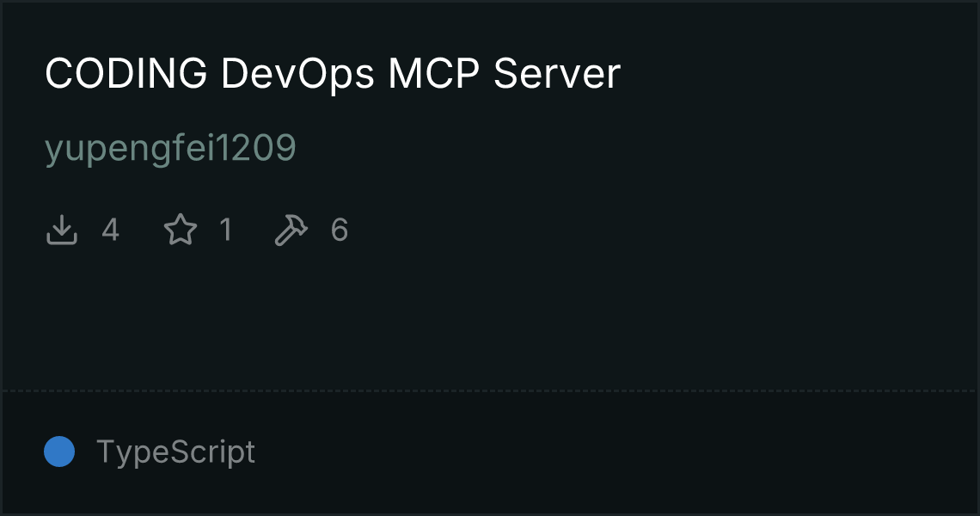This screenshot has width=980, height=516.
Task: Click the word Server in title
Action: [x=557, y=74]
